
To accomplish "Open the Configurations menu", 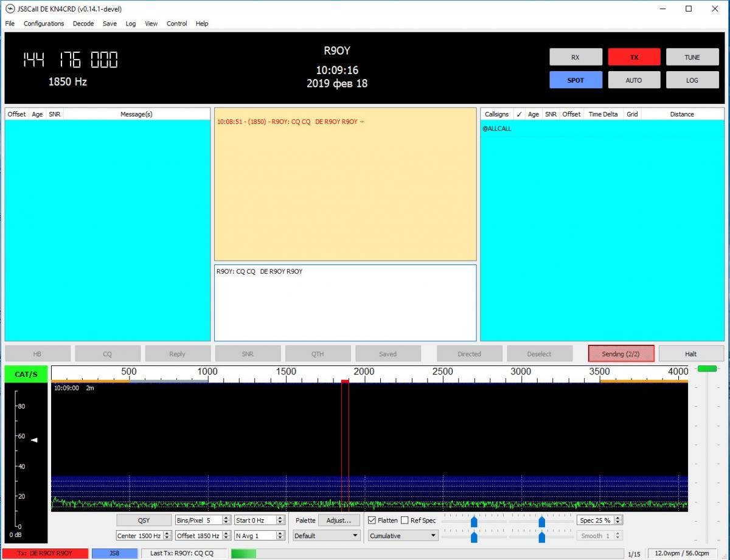I will [44, 24].
